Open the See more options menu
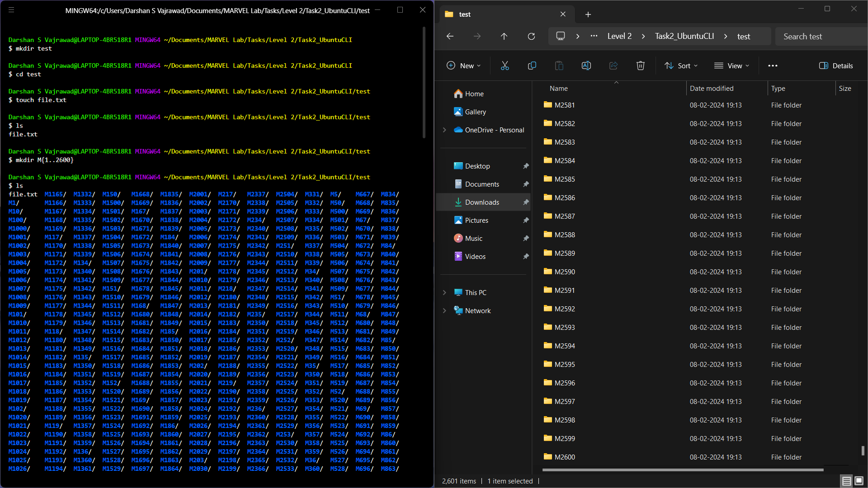The image size is (868, 488). [x=773, y=66]
